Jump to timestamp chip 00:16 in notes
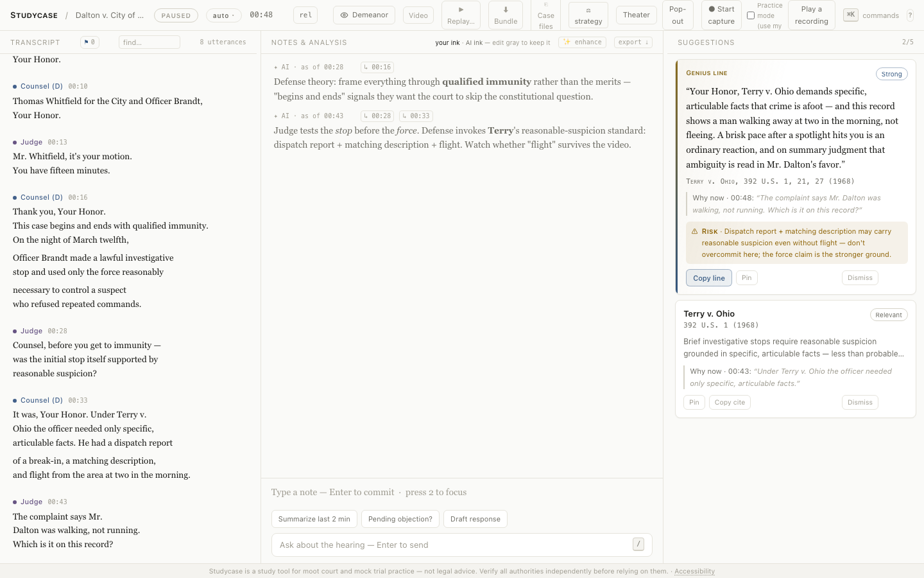The image size is (924, 578). pos(377,67)
